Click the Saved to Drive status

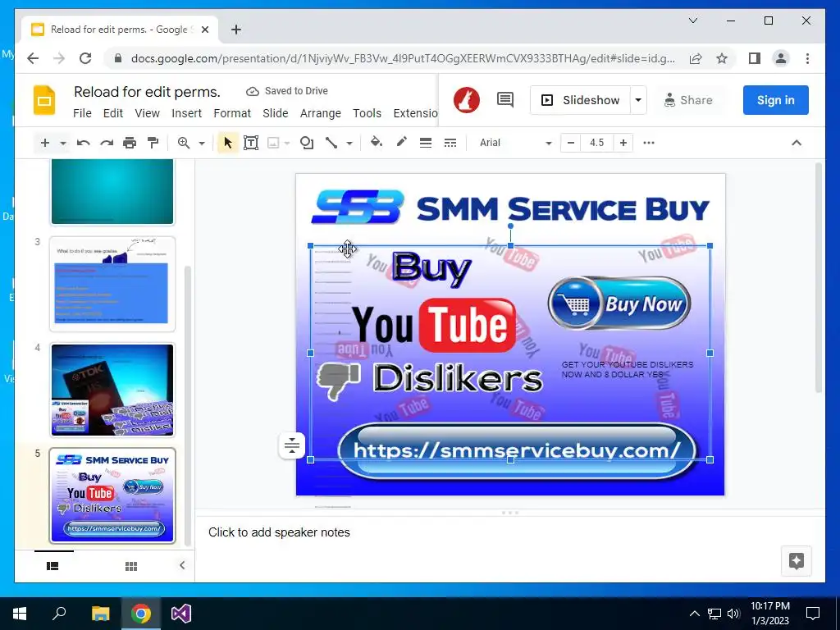[287, 91]
